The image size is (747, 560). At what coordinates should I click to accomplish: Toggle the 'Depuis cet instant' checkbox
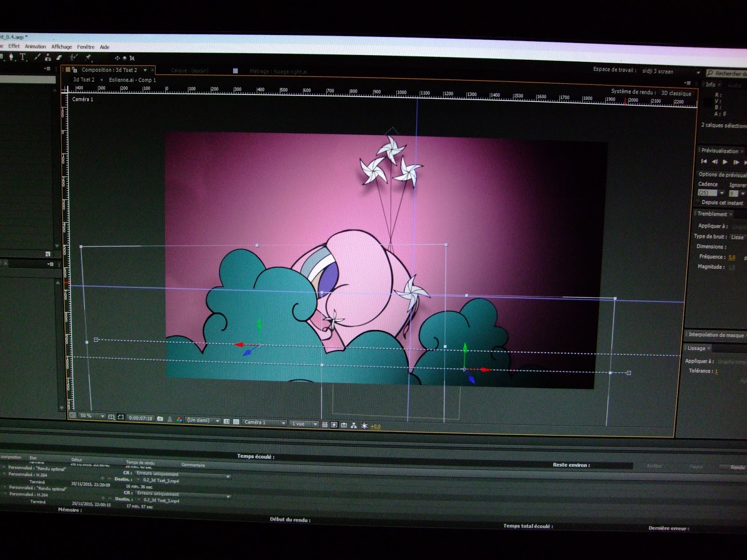click(x=698, y=202)
